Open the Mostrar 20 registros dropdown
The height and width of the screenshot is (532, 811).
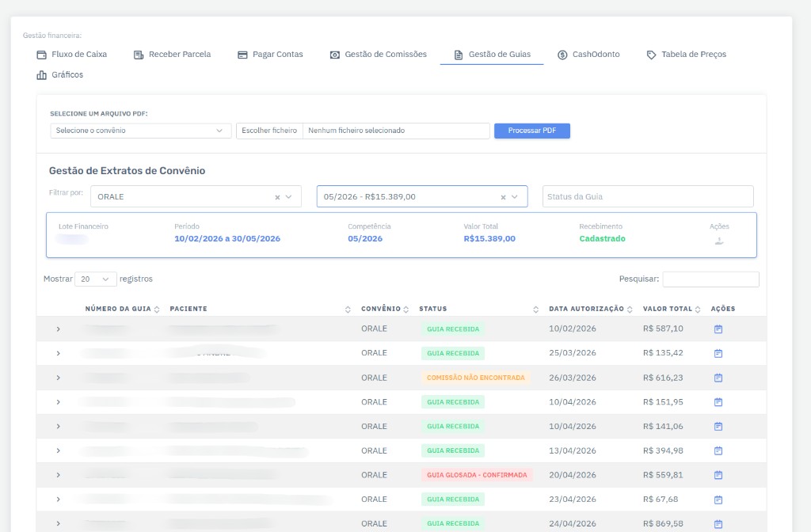[x=96, y=279]
